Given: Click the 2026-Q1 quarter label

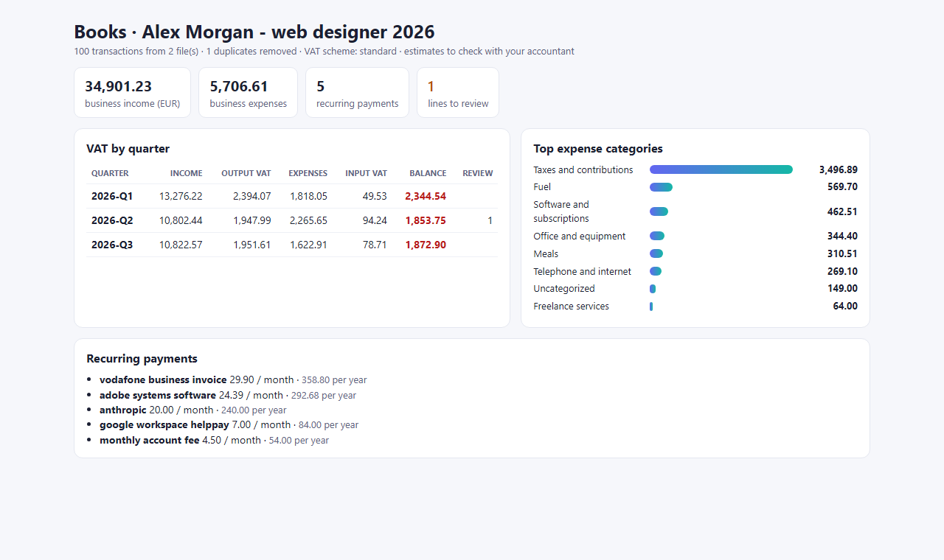Looking at the screenshot, I should coord(112,196).
